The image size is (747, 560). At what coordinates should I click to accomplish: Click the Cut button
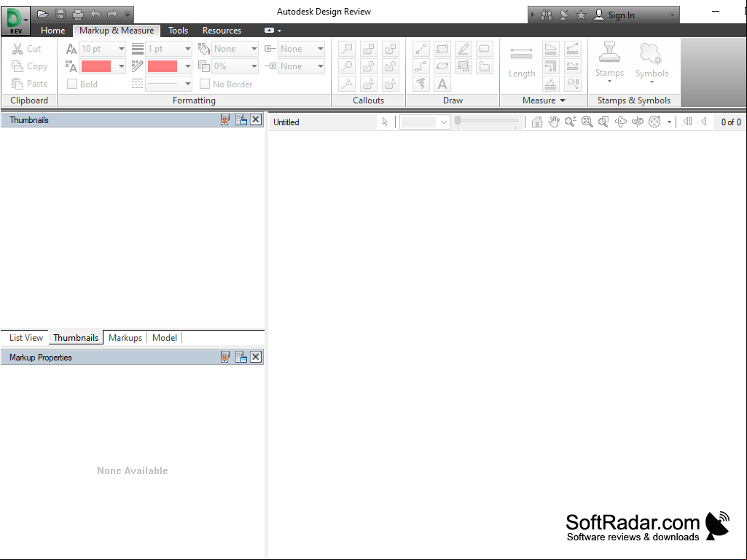coord(27,49)
